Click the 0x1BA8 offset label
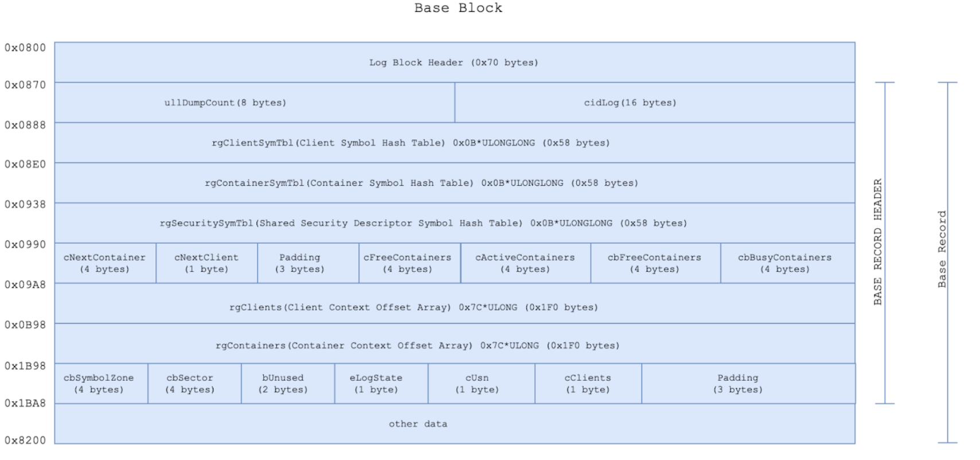Image resolution: width=980 pixels, height=460 pixels. coord(25,403)
